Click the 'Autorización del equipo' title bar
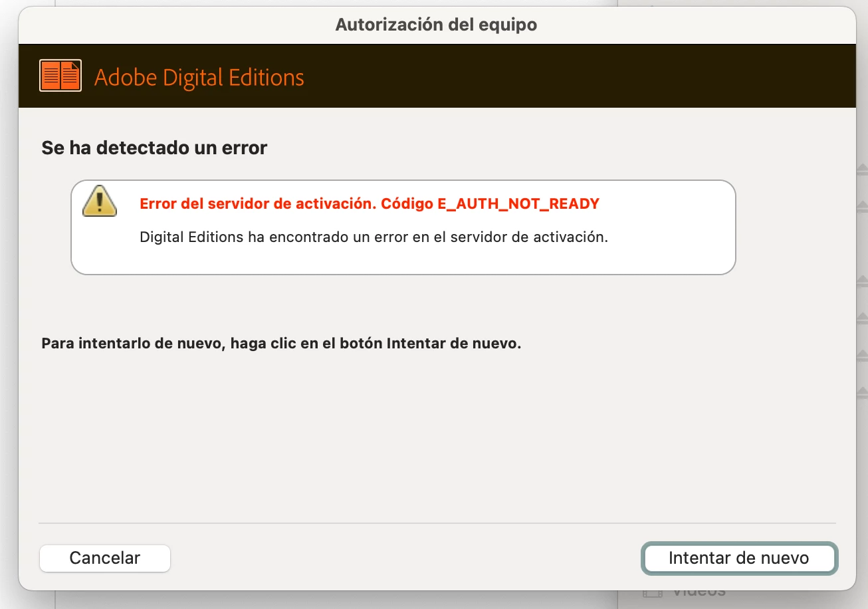The width and height of the screenshot is (868, 609). (x=437, y=25)
